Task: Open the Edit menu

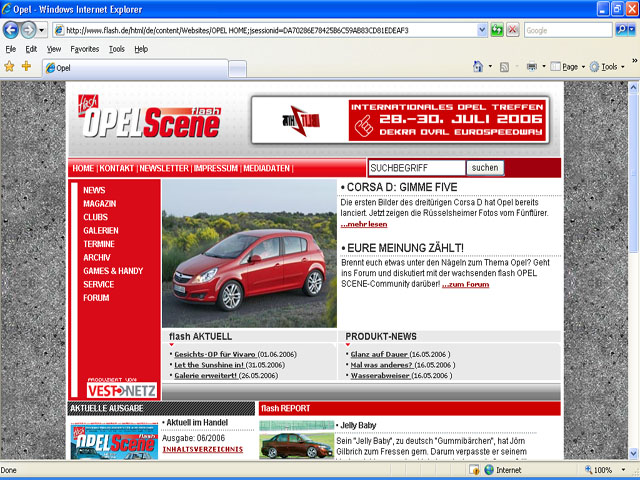Action: pyautogui.click(x=31, y=49)
